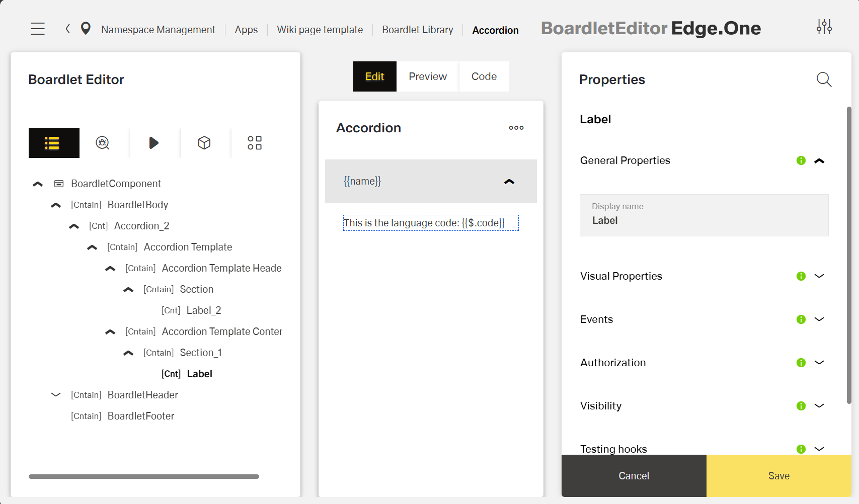This screenshot has height=504, width=859.
Task: Collapse the {{name}} accordion panel chevron
Action: (x=510, y=181)
